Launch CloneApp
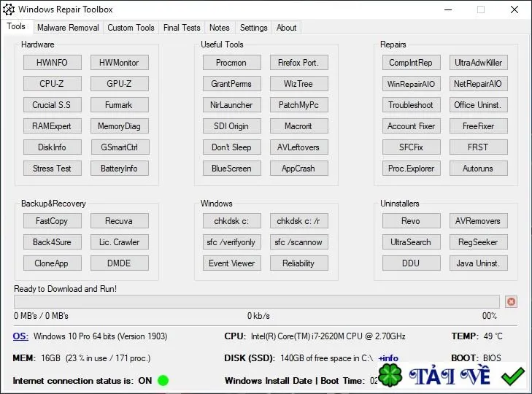 tap(53, 263)
